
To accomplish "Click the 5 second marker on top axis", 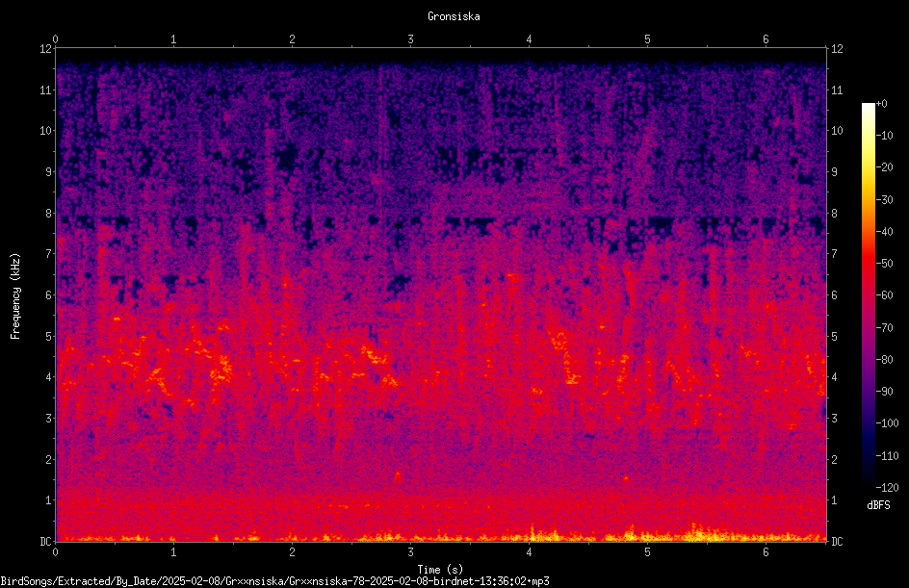I will [647, 39].
